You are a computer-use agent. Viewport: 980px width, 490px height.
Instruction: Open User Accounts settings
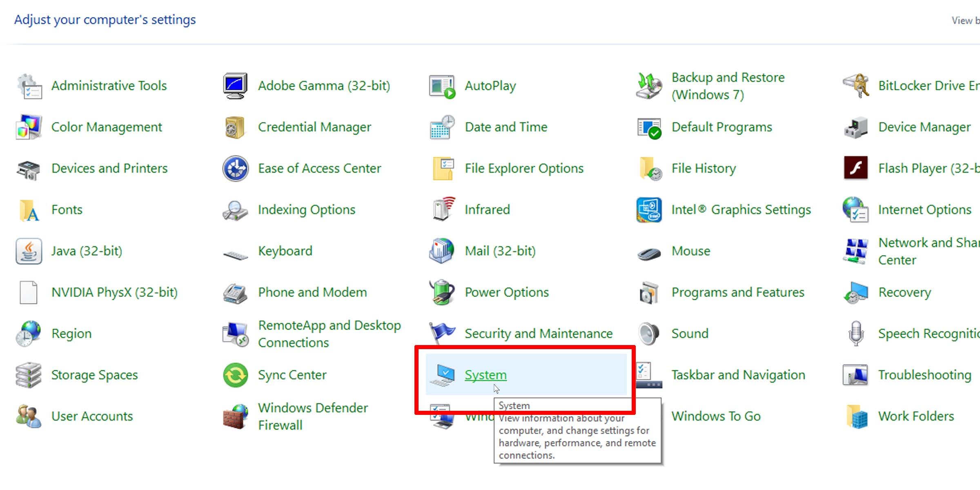92,416
